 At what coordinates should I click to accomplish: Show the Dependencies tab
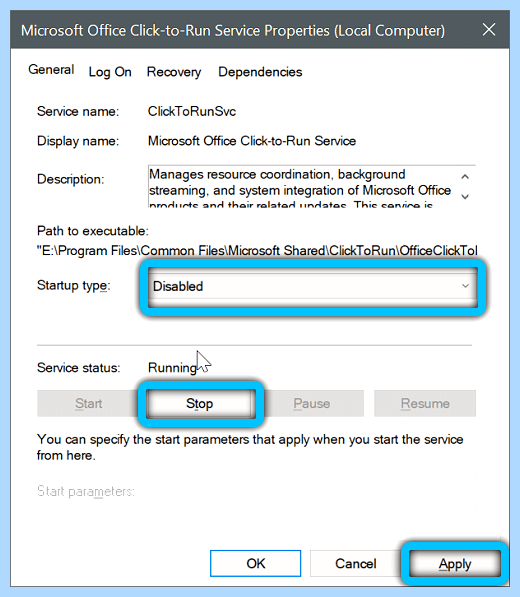(260, 72)
